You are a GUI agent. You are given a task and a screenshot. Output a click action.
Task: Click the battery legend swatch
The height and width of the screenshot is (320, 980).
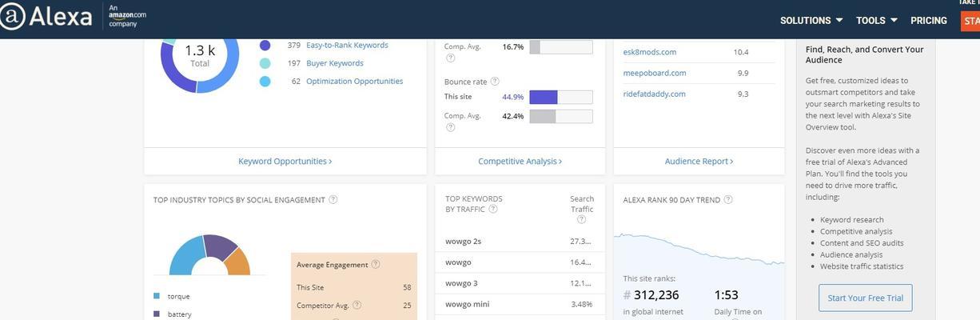pyautogui.click(x=156, y=314)
